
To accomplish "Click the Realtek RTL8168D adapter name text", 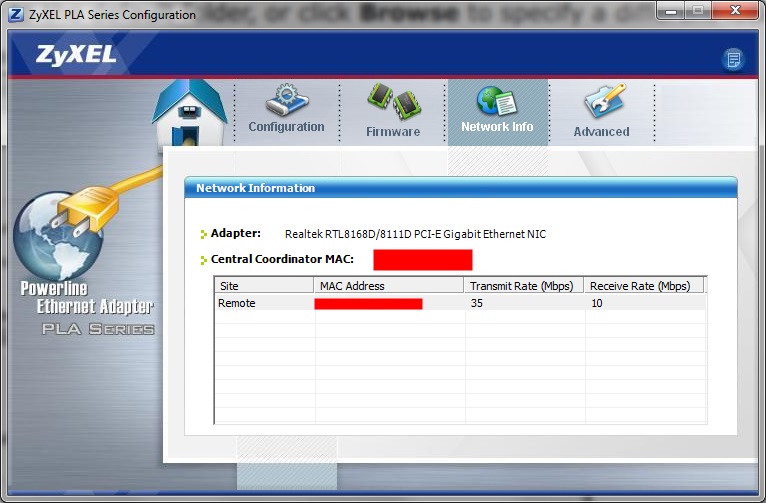I will (415, 234).
